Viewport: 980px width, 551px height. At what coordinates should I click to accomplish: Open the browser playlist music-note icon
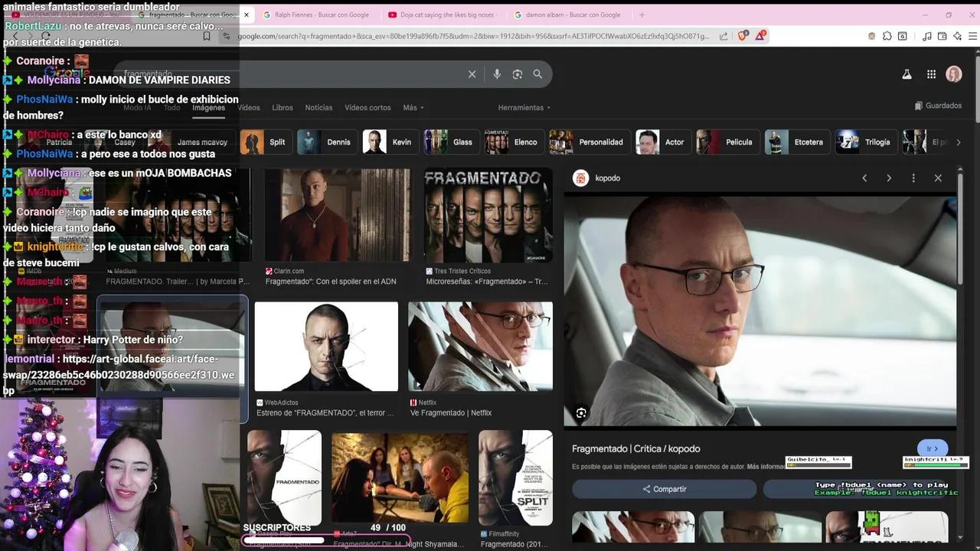927,36
